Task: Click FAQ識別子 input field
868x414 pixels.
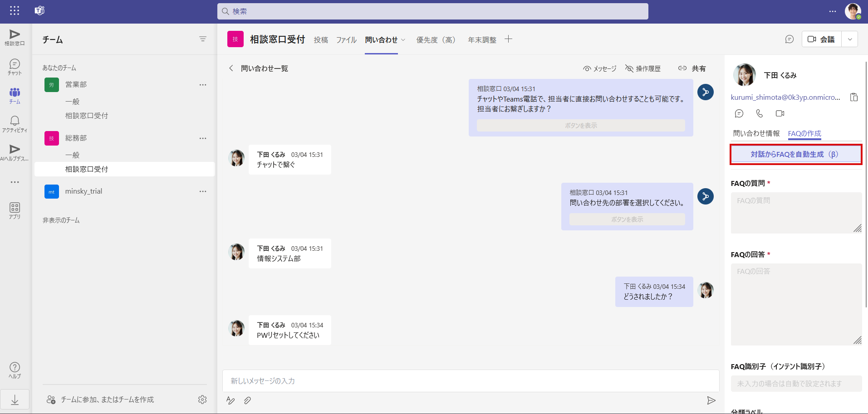Action: pos(796,384)
